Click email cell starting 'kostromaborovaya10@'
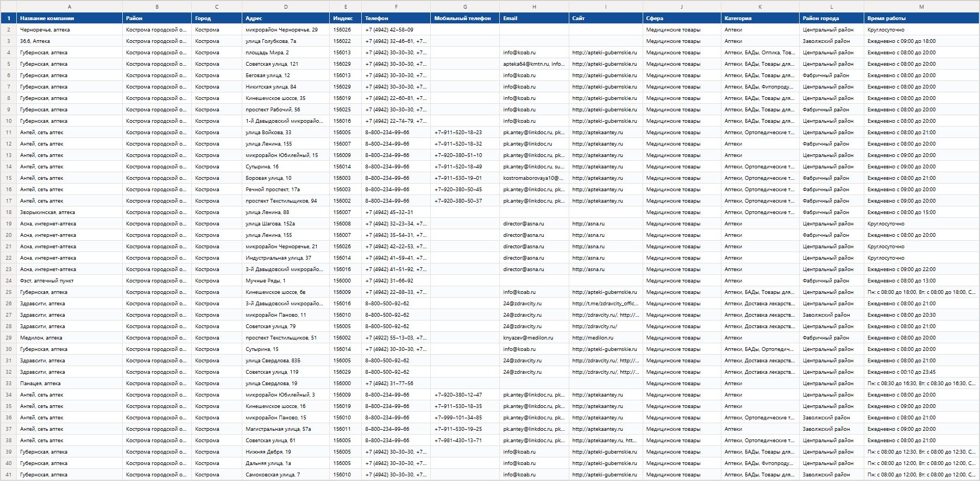 pyautogui.click(x=535, y=178)
